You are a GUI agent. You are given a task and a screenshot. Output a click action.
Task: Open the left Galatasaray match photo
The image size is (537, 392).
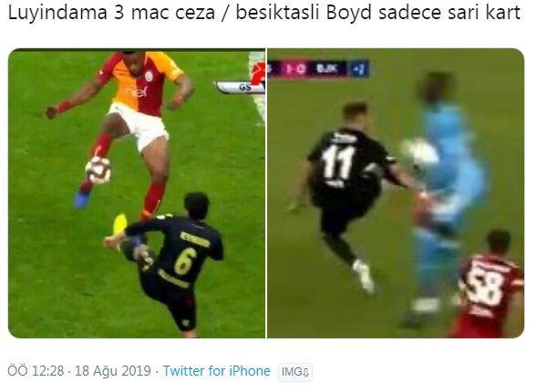137,193
